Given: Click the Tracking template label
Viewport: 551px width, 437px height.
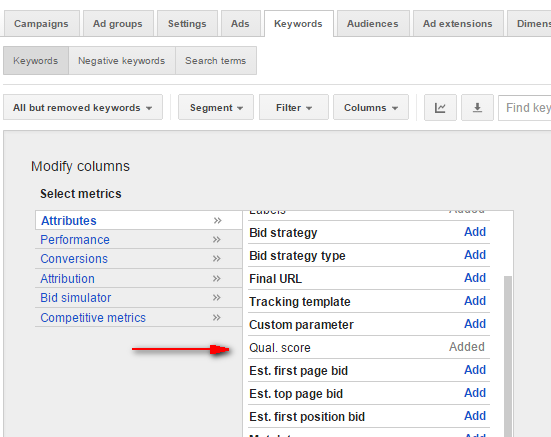Looking at the screenshot, I should coord(300,302).
